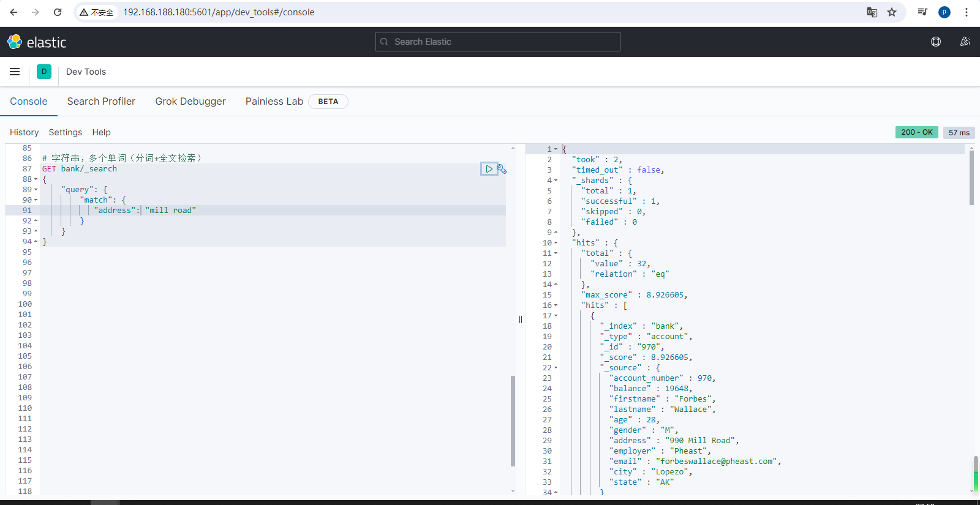Click the "value" : 32 line in response
The width and height of the screenshot is (980, 505).
pos(620,264)
